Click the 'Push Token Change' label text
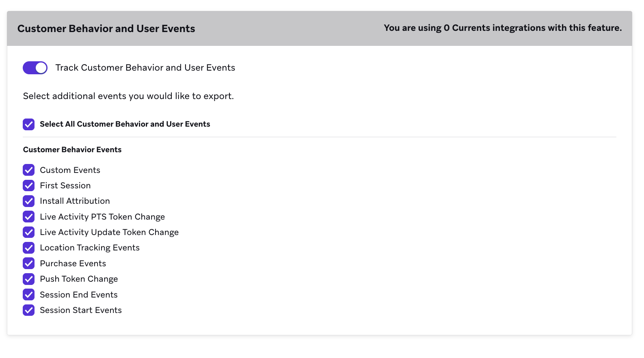The image size is (644, 358). pyautogui.click(x=79, y=279)
